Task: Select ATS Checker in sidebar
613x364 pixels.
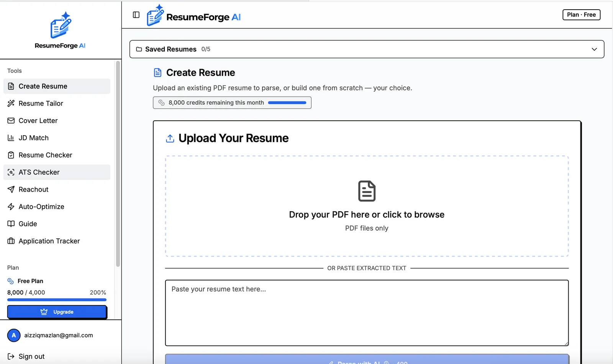Action: coord(57,172)
